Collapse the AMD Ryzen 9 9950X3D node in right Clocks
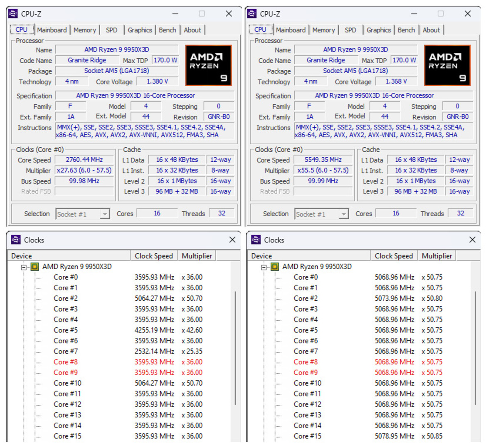The height and width of the screenshot is (448, 486). 264,267
